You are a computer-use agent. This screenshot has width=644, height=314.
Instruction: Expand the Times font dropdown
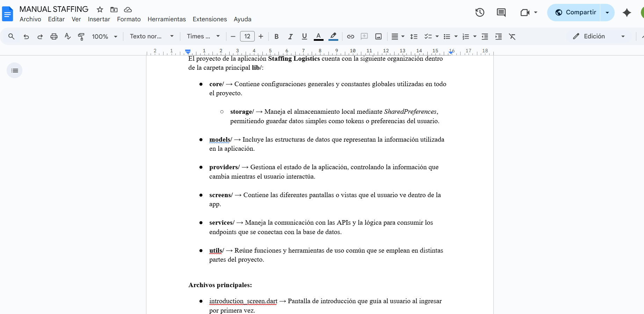point(203,37)
